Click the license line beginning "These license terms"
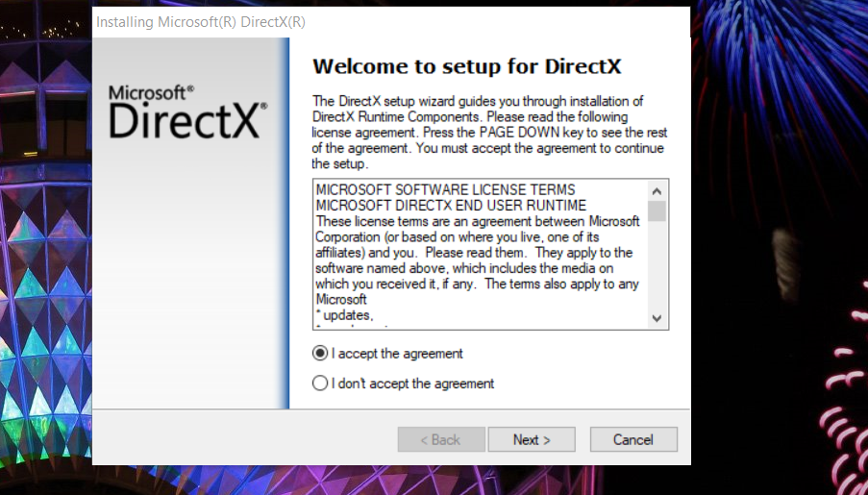Image resolution: width=868 pixels, height=495 pixels. [x=477, y=221]
